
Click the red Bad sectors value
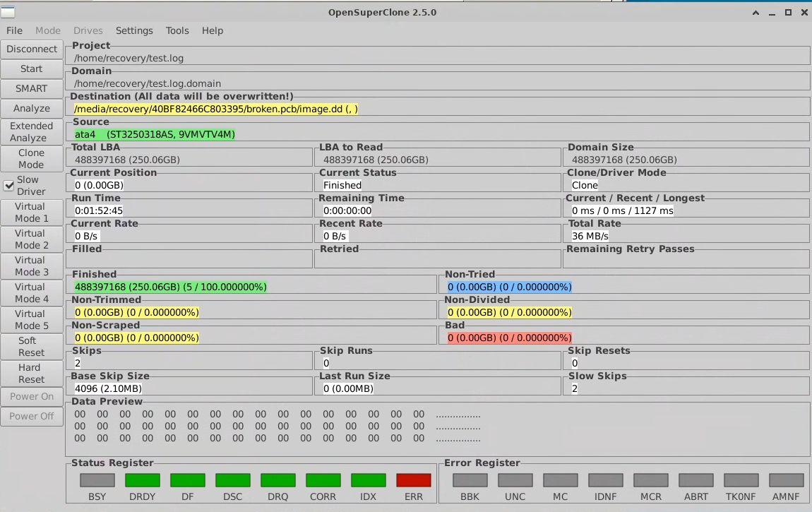(510, 337)
